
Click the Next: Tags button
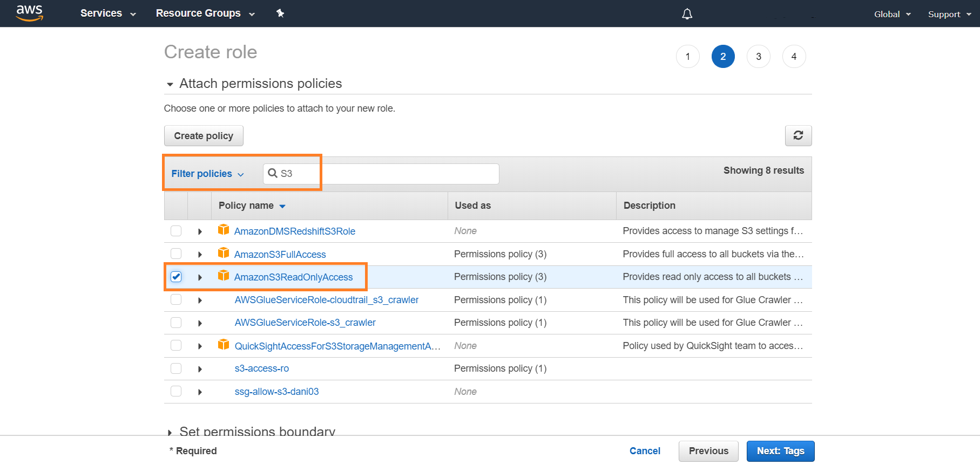click(x=780, y=451)
